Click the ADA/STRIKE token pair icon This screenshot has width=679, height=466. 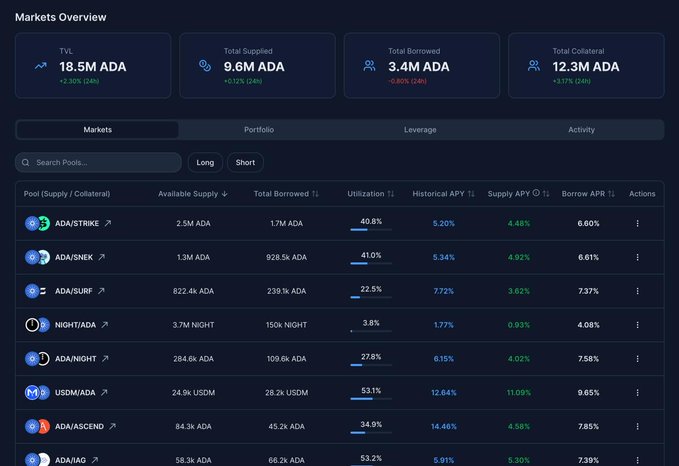pyautogui.click(x=37, y=223)
